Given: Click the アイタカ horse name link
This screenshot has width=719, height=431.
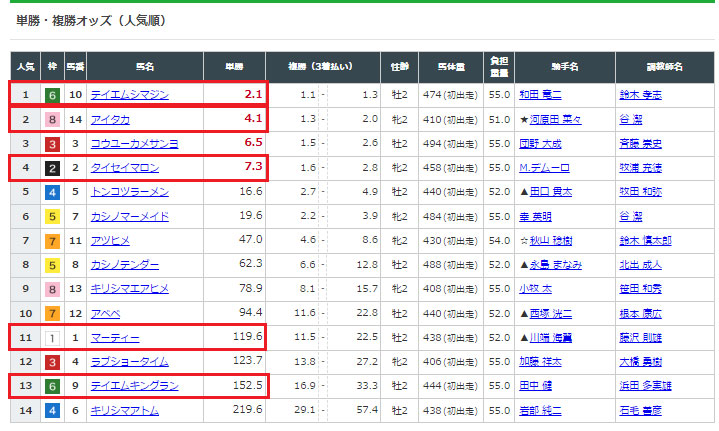Looking at the screenshot, I should point(110,119).
